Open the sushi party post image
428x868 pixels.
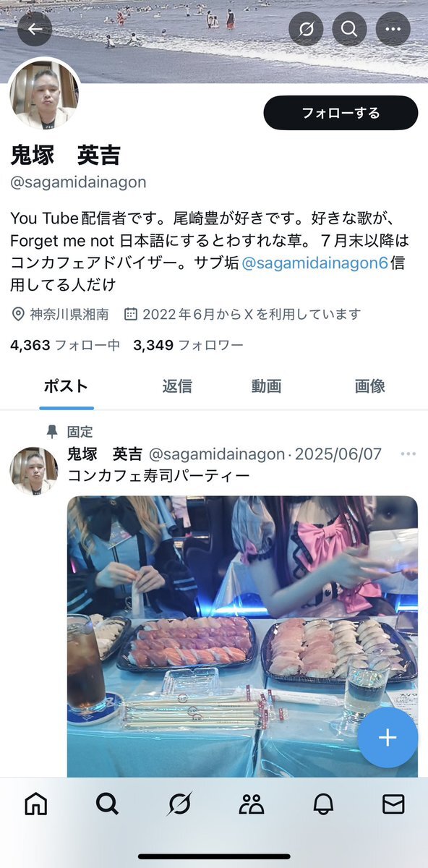click(242, 637)
